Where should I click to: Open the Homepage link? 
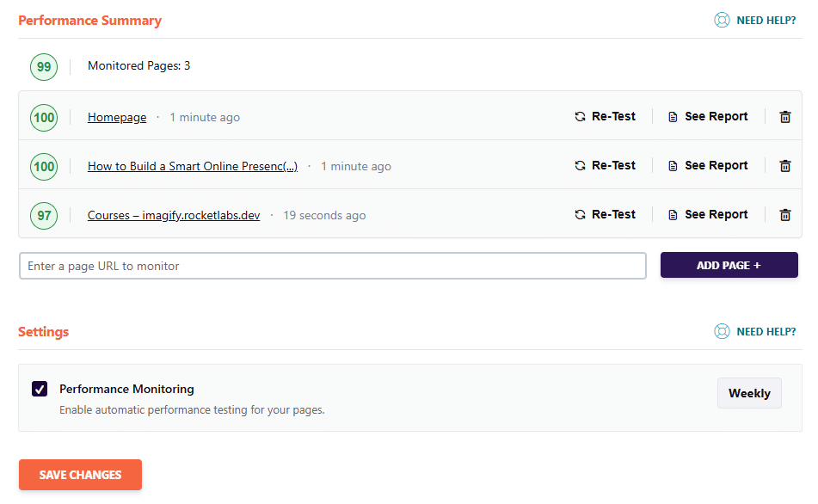pyautogui.click(x=117, y=118)
